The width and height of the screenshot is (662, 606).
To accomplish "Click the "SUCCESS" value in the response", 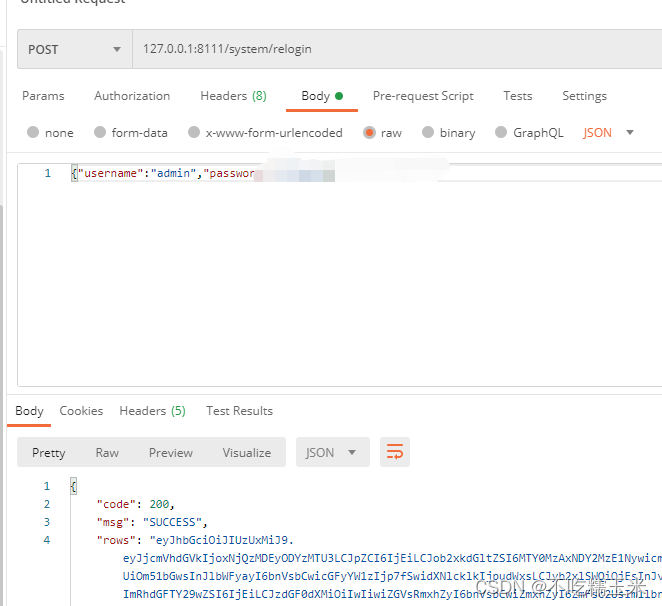I will [x=172, y=522].
